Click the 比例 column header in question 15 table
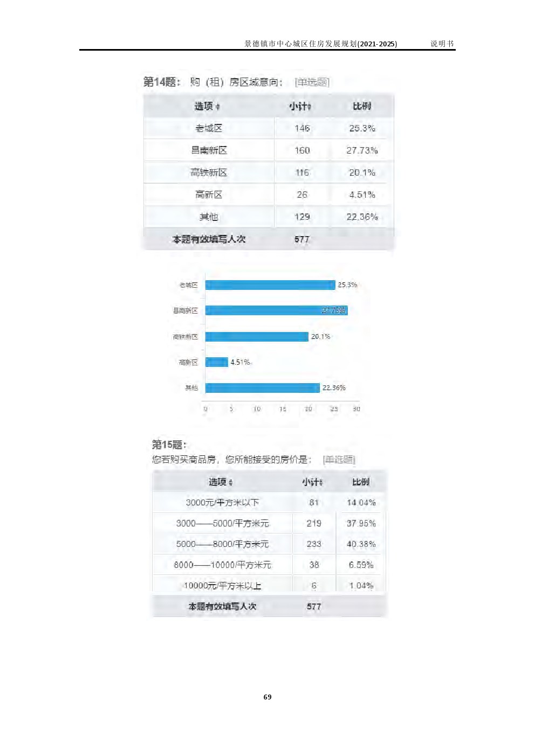 coord(361,482)
